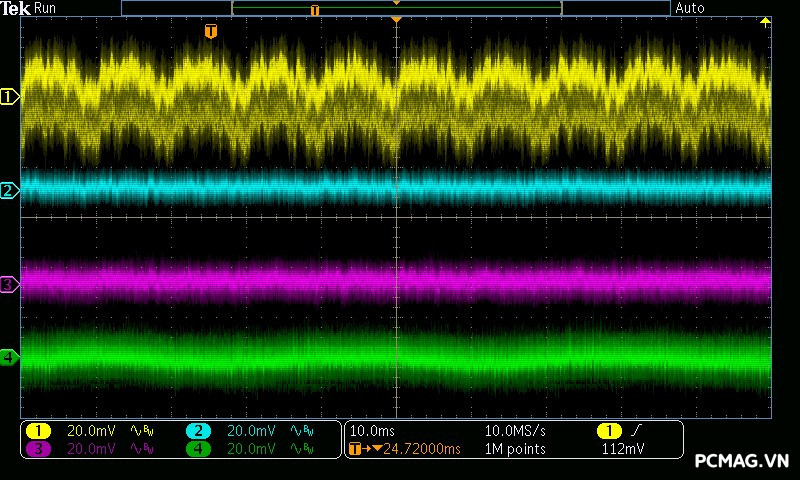Image resolution: width=800 pixels, height=480 pixels.
Task: Click the orange trigger position T marker
Action: (x=210, y=32)
